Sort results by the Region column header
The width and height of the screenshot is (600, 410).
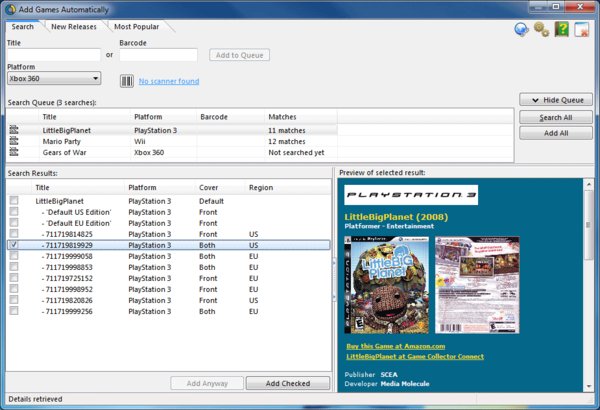tap(261, 187)
